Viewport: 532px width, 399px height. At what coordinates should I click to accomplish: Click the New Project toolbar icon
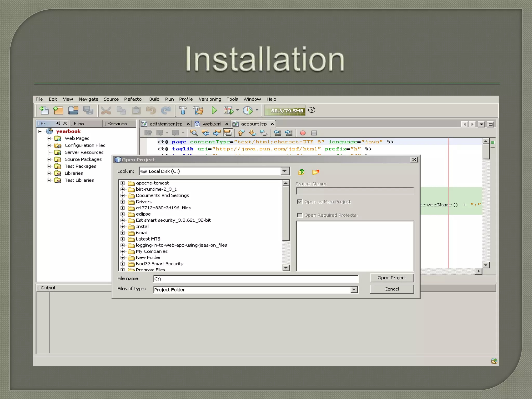[x=58, y=110]
